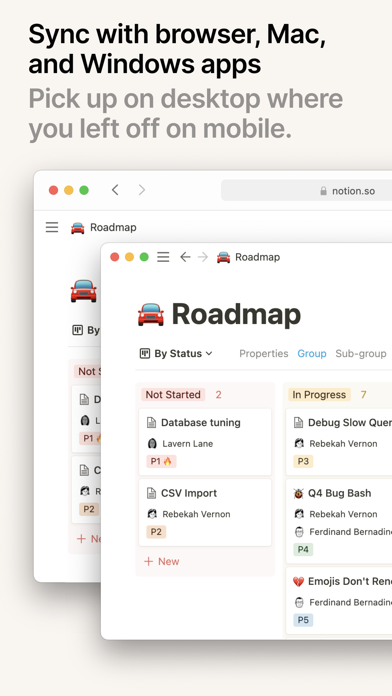
Task: Click Ferdinand Bernadine avatar on Q4 Bug Bash
Action: (x=299, y=532)
